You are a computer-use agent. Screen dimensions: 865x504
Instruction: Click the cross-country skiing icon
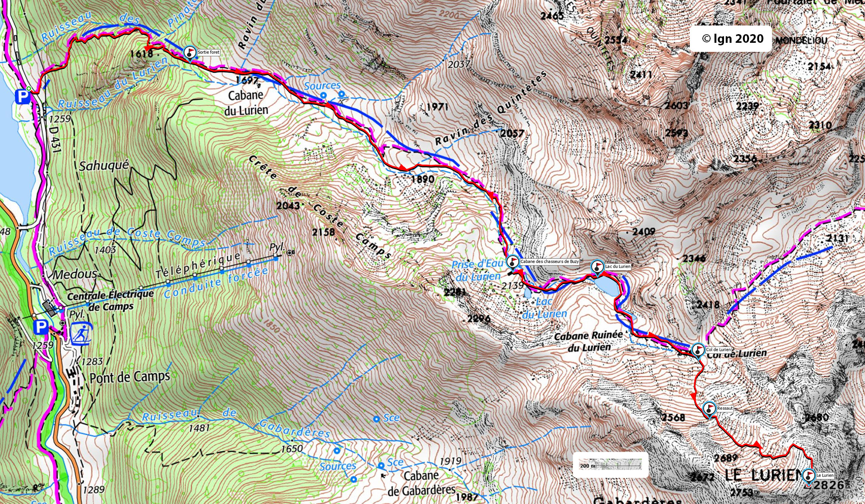(x=81, y=333)
